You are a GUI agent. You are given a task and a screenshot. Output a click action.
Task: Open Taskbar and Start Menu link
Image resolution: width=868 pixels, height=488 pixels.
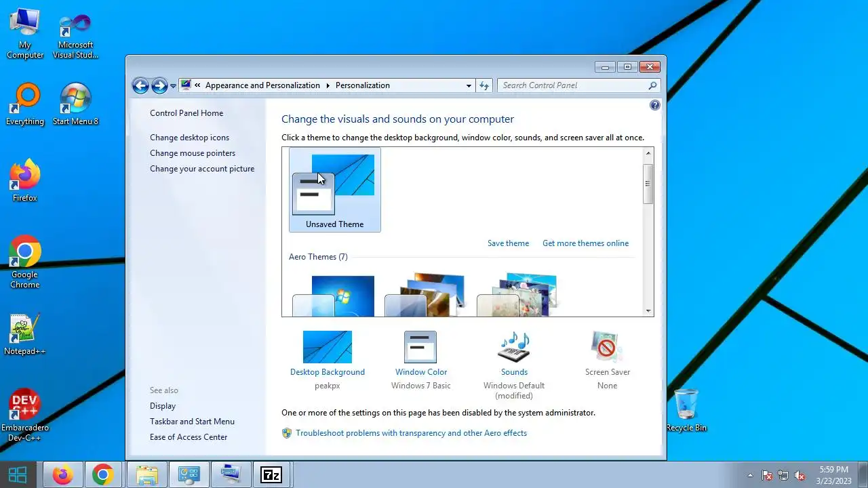coord(192,422)
